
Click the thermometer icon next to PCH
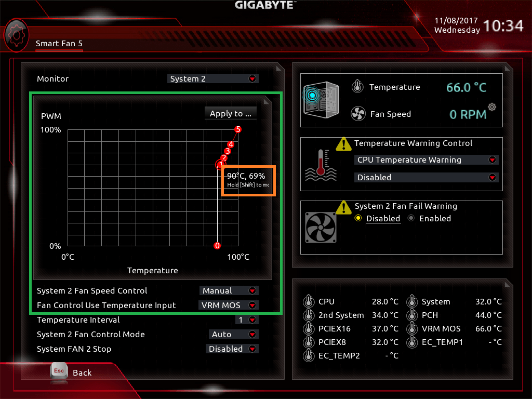412,315
